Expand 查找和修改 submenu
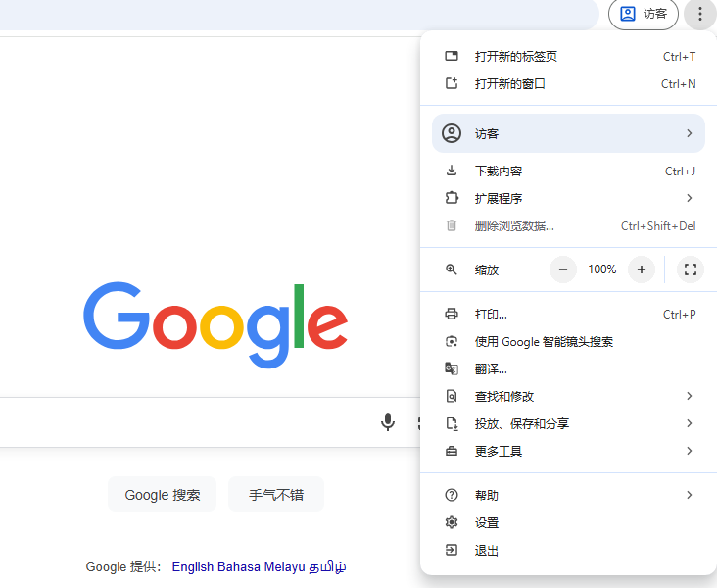This screenshot has width=717, height=588. point(568,397)
